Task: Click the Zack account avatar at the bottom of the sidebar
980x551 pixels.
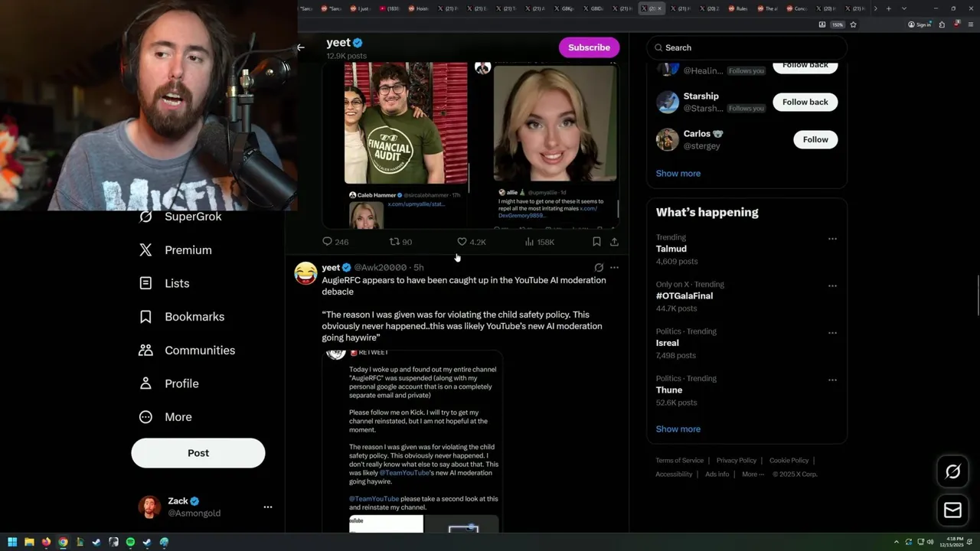Action: pos(149,507)
